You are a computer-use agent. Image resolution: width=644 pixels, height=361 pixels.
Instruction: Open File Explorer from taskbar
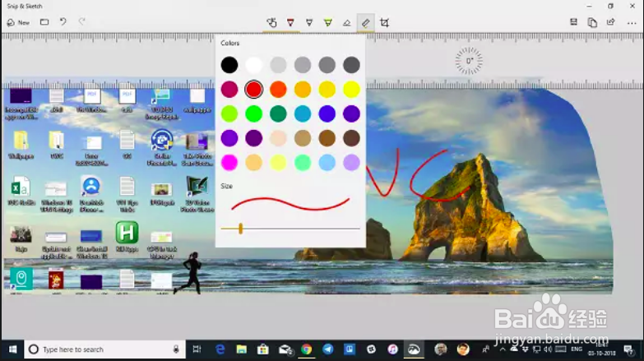pos(242,349)
